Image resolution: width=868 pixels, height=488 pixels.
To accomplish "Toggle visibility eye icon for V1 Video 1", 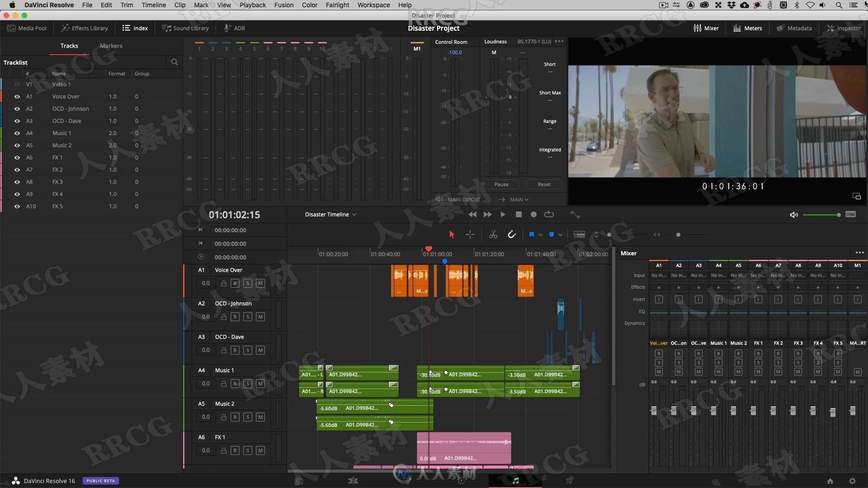I will (x=17, y=84).
